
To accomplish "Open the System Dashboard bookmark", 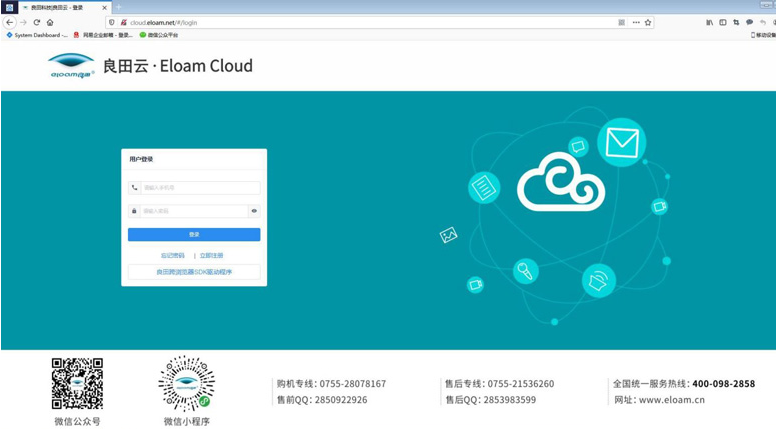I will pos(37,35).
